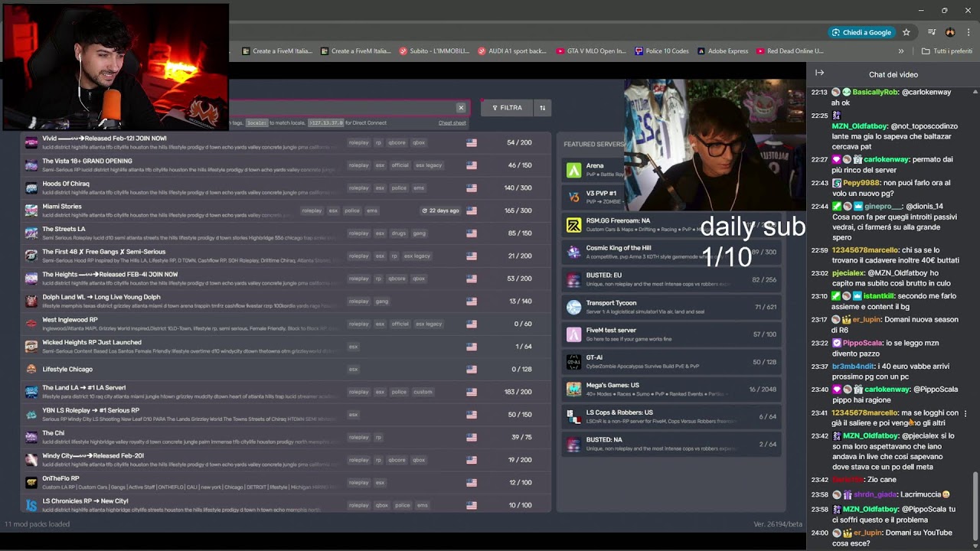Click the Chiedi a Google button
Screen dimensions: 980x551
861,32
